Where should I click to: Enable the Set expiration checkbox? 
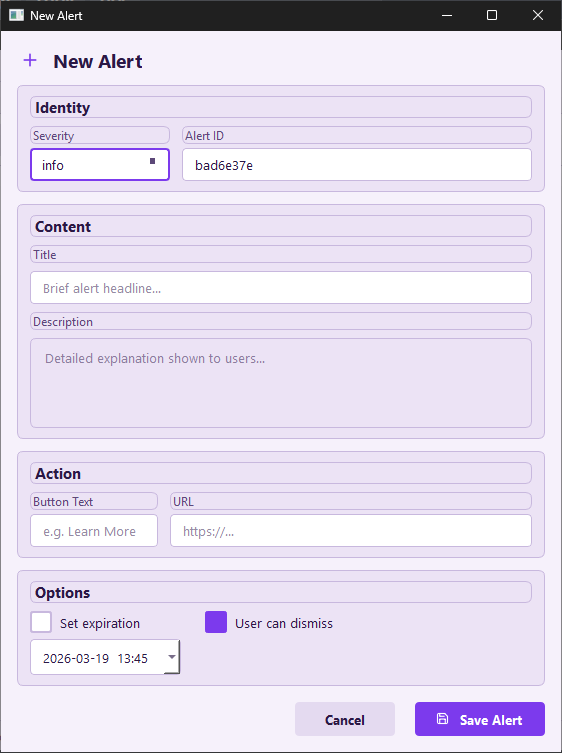[x=41, y=622]
